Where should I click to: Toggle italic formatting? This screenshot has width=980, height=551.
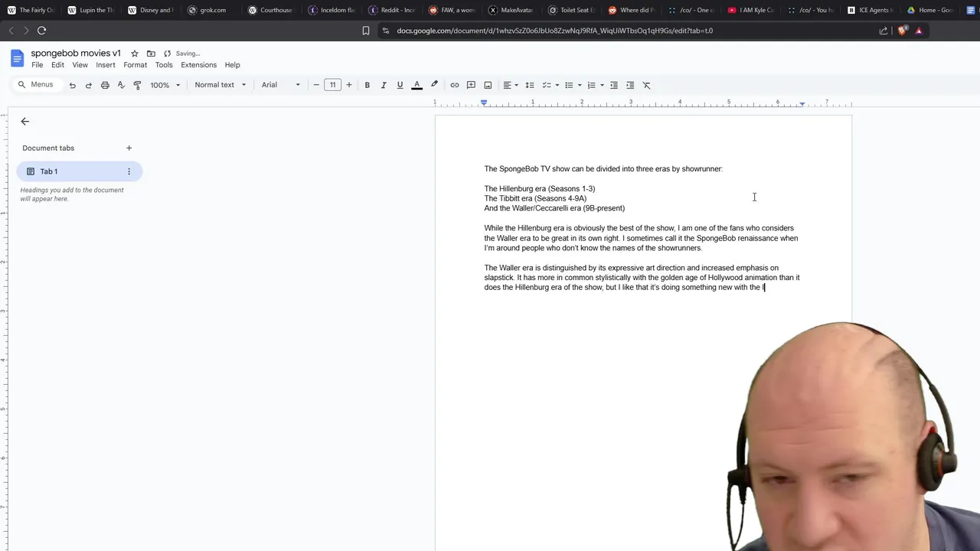[384, 85]
